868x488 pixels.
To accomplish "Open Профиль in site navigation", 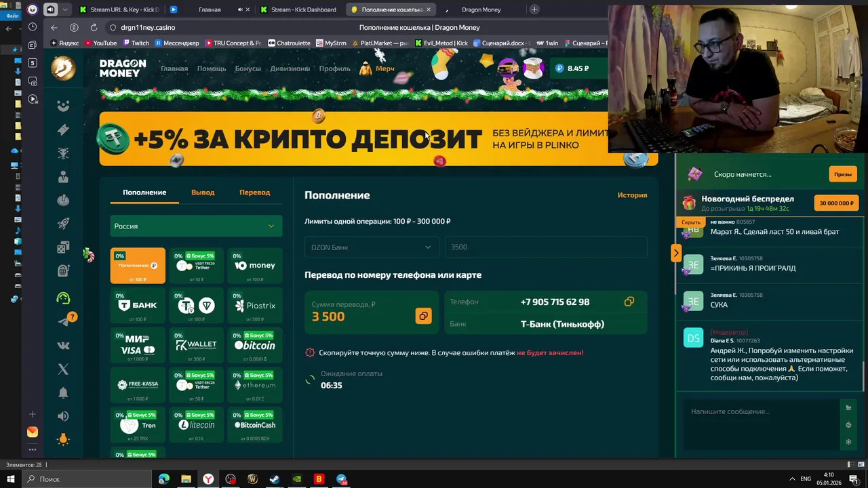I will 335,68.
